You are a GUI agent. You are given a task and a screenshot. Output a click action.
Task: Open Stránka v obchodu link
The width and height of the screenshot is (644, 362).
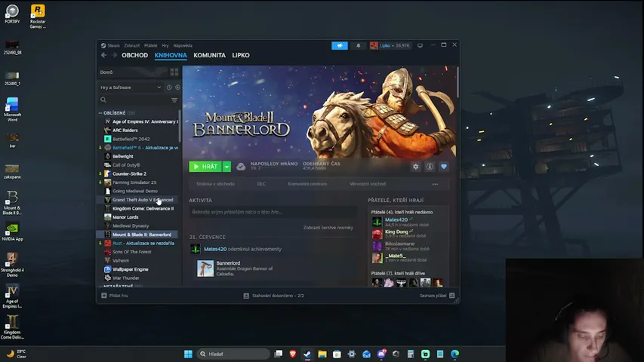pyautogui.click(x=215, y=184)
